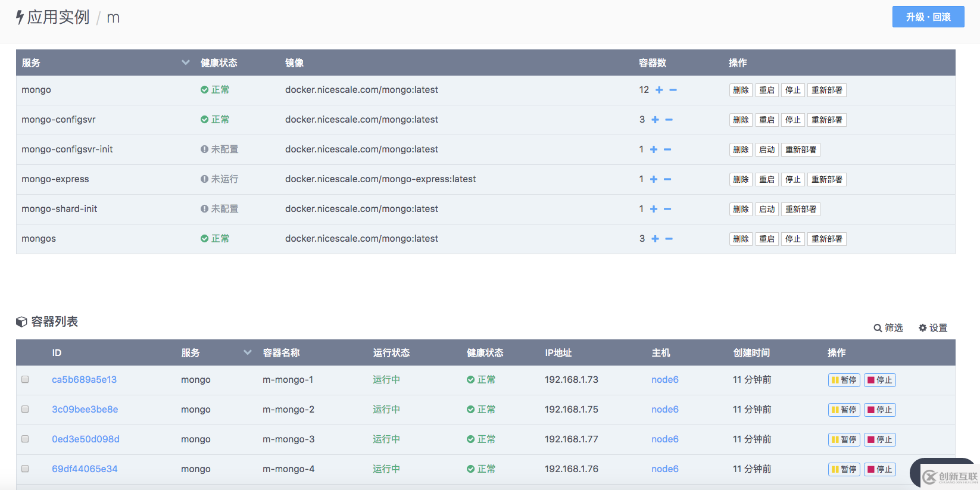Open container link 0ed3e50d098d
The width and height of the screenshot is (980, 490).
tap(85, 439)
